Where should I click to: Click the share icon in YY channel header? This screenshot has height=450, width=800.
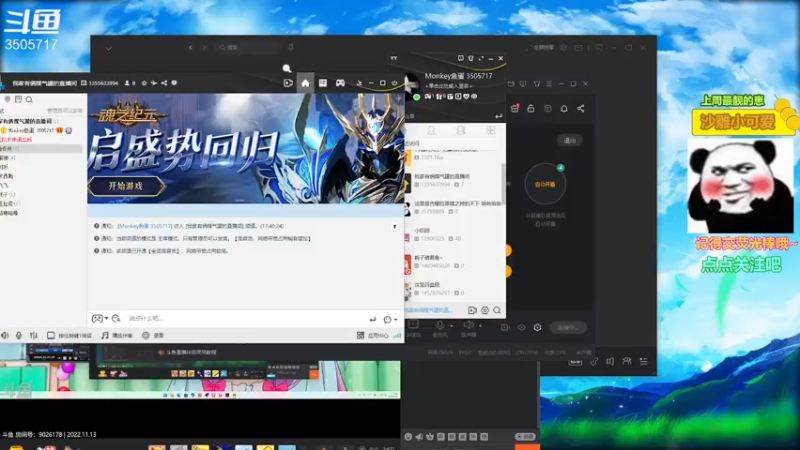(x=164, y=83)
